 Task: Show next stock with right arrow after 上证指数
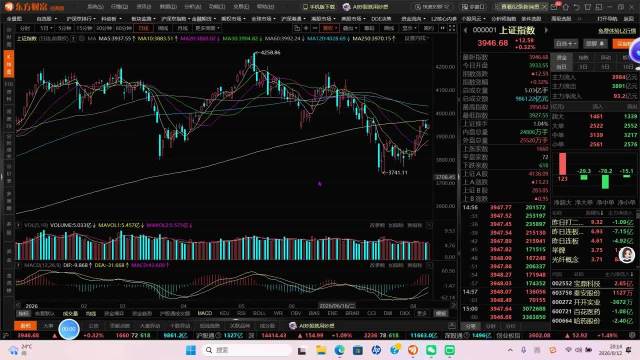click(x=546, y=30)
